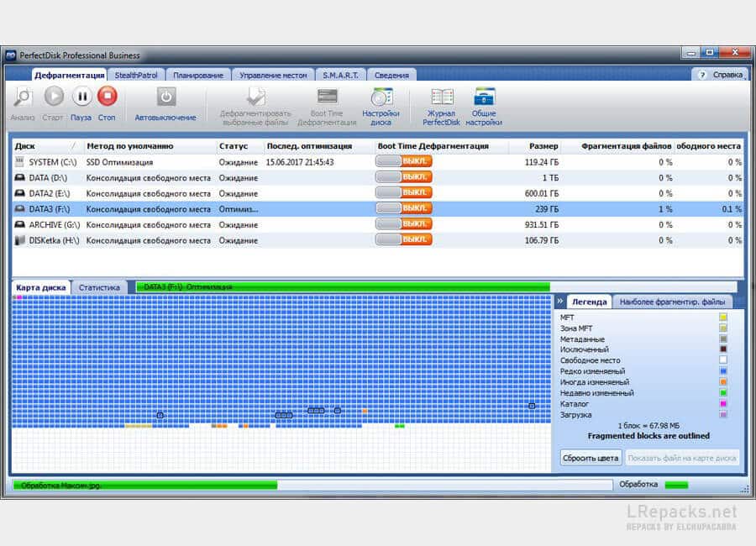Click Дефрагментировать выбранные файлы icon
756x546 pixels.
pyautogui.click(x=255, y=97)
